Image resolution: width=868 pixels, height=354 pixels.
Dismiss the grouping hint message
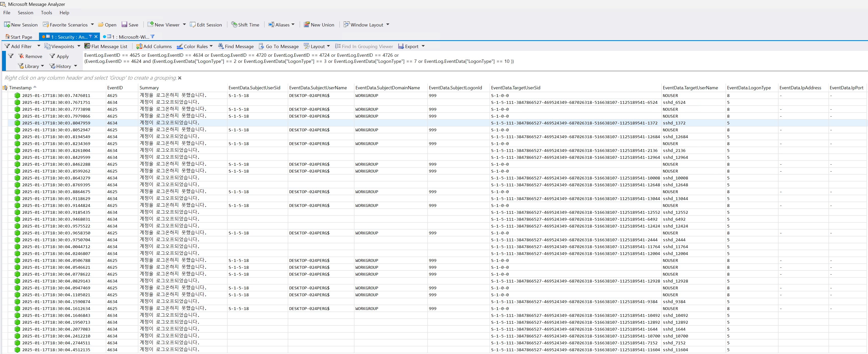[180, 78]
